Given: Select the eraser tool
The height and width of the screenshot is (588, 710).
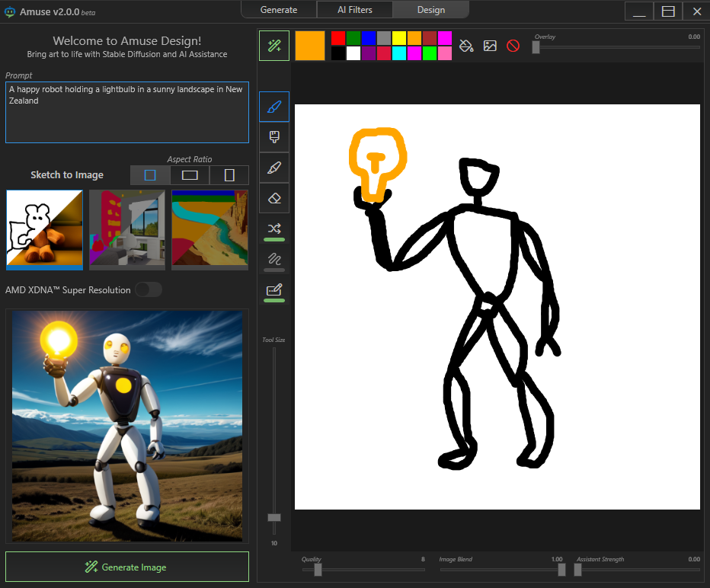Looking at the screenshot, I should click(274, 198).
